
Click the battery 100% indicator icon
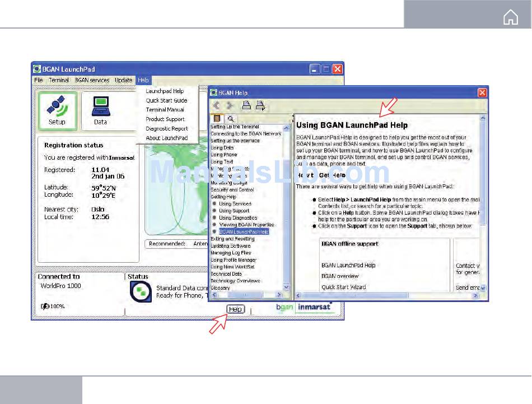click(45, 307)
